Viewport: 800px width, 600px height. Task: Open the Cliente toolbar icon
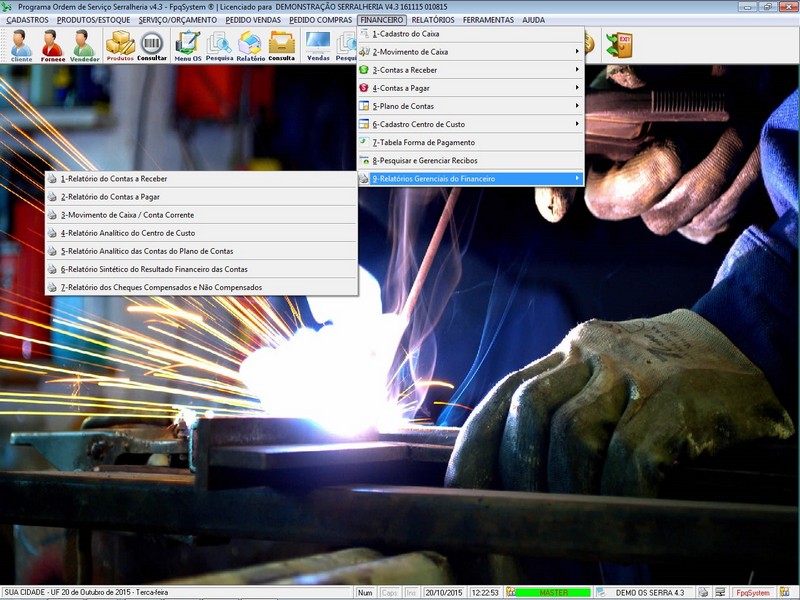(x=21, y=45)
